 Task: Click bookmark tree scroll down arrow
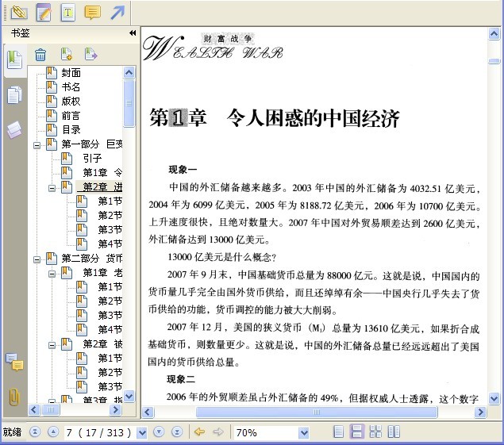pyautogui.click(x=129, y=396)
